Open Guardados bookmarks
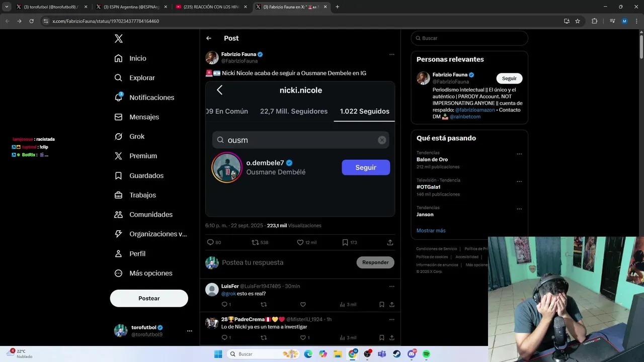644x362 pixels. [138, 175]
